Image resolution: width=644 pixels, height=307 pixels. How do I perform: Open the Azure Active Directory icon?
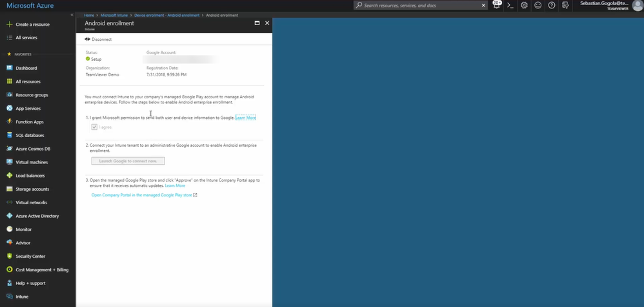(10, 216)
